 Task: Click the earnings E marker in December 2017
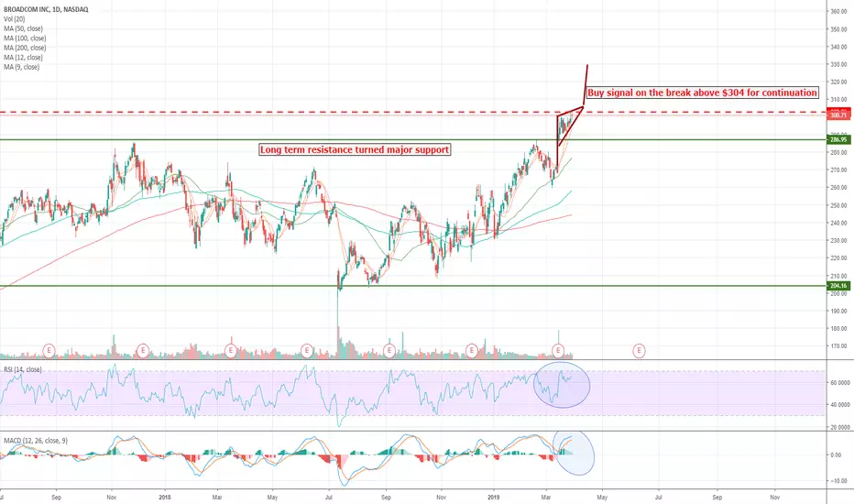(x=143, y=350)
